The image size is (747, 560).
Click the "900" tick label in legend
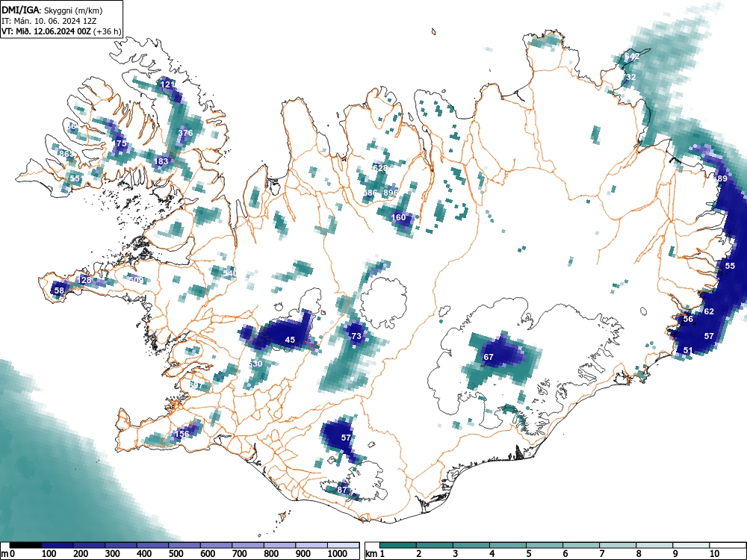pos(303,554)
